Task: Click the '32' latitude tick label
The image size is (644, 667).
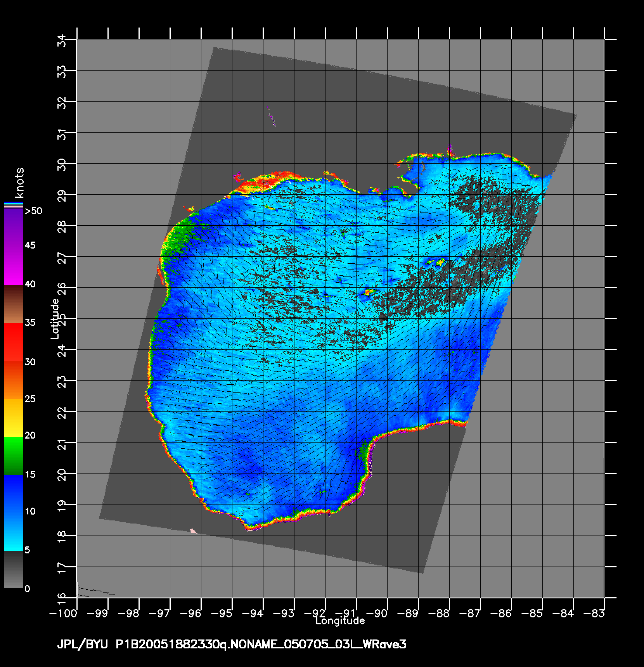Action: 62,102
